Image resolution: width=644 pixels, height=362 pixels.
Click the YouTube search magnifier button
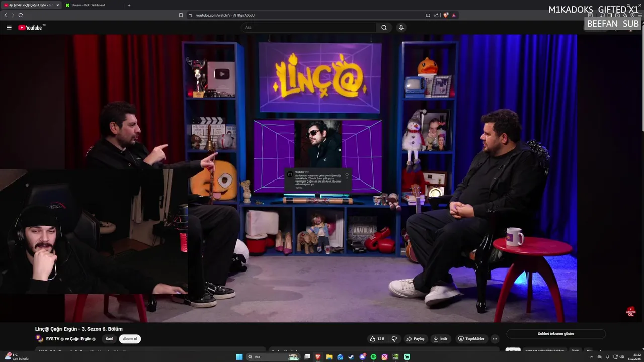(384, 28)
